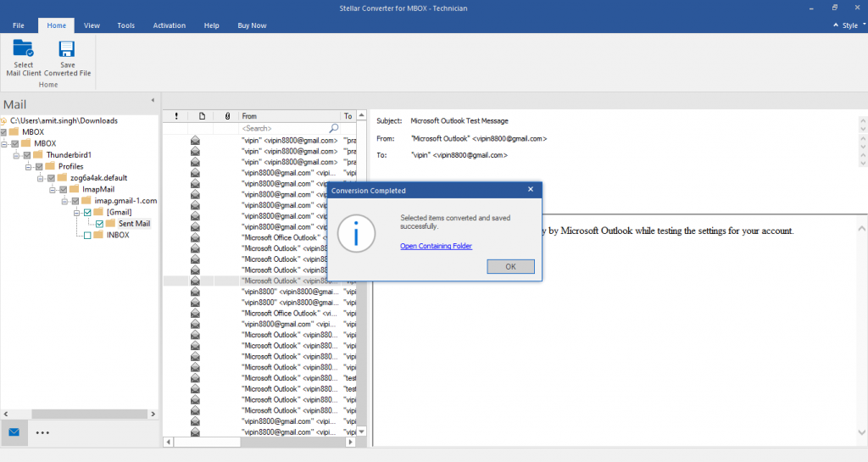Collapse the ribbon with the caret icon
The height and width of the screenshot is (462, 868).
835,25
